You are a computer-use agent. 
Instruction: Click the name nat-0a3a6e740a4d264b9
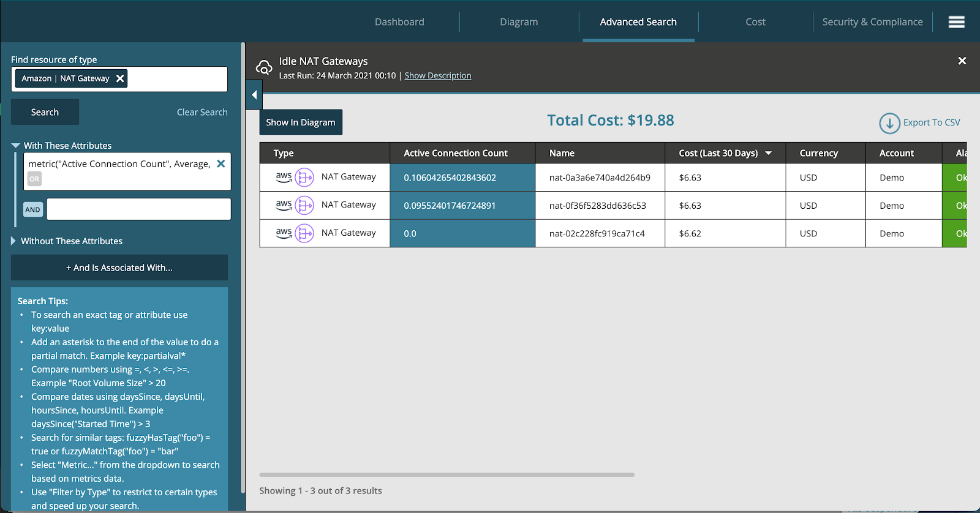[x=600, y=178]
